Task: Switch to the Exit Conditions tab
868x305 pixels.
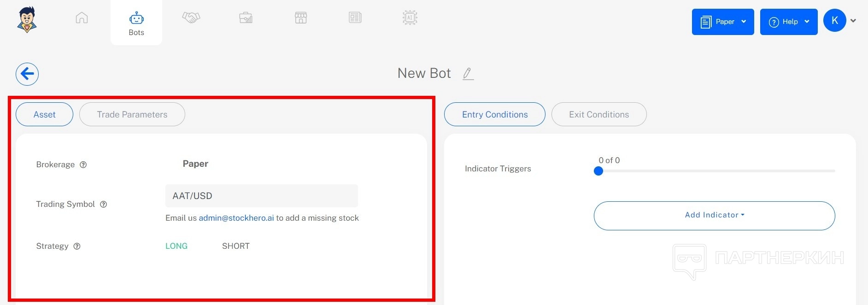Action: pyautogui.click(x=598, y=114)
